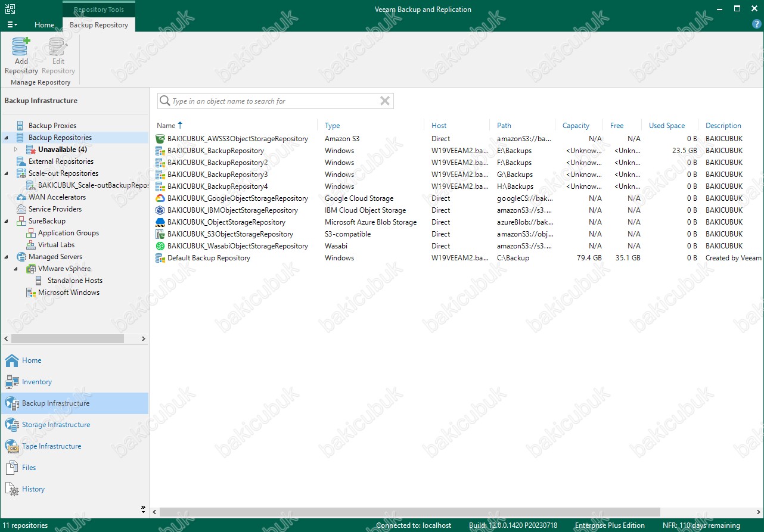Click the Wasabi repository row icon
The width and height of the screenshot is (764, 532).
160,246
